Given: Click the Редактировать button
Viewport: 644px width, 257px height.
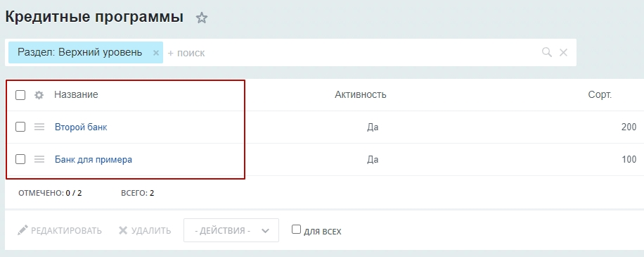Looking at the screenshot, I should tap(60, 230).
